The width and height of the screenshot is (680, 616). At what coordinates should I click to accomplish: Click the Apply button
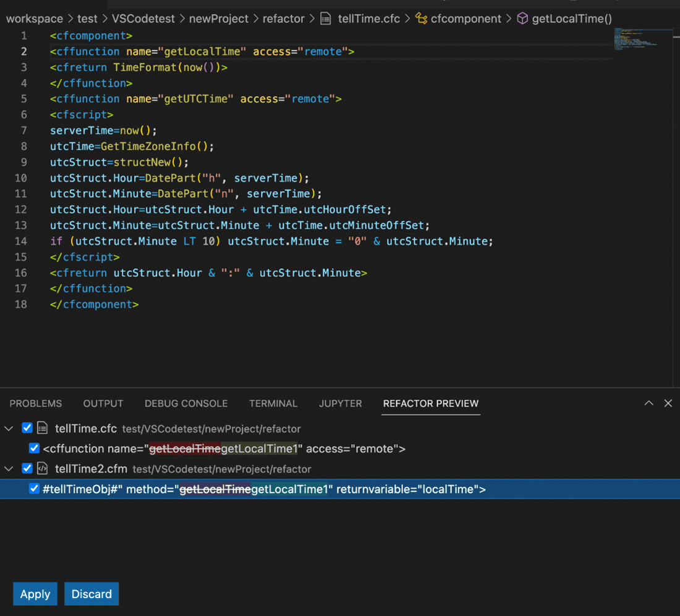click(35, 594)
